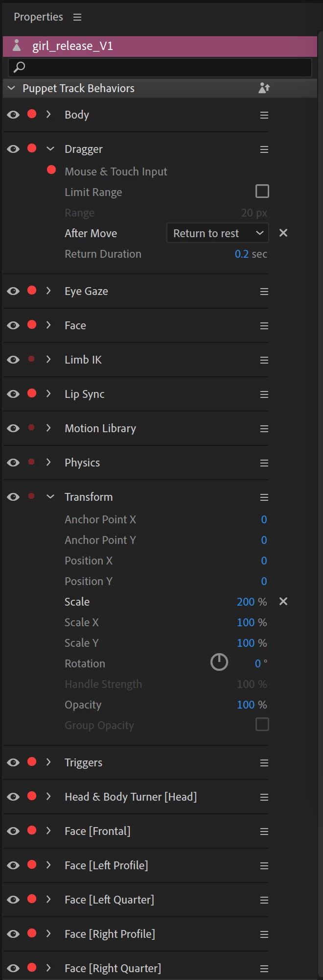This screenshot has width=323, height=980.
Task: Open the After Move dropdown
Action: click(x=218, y=233)
